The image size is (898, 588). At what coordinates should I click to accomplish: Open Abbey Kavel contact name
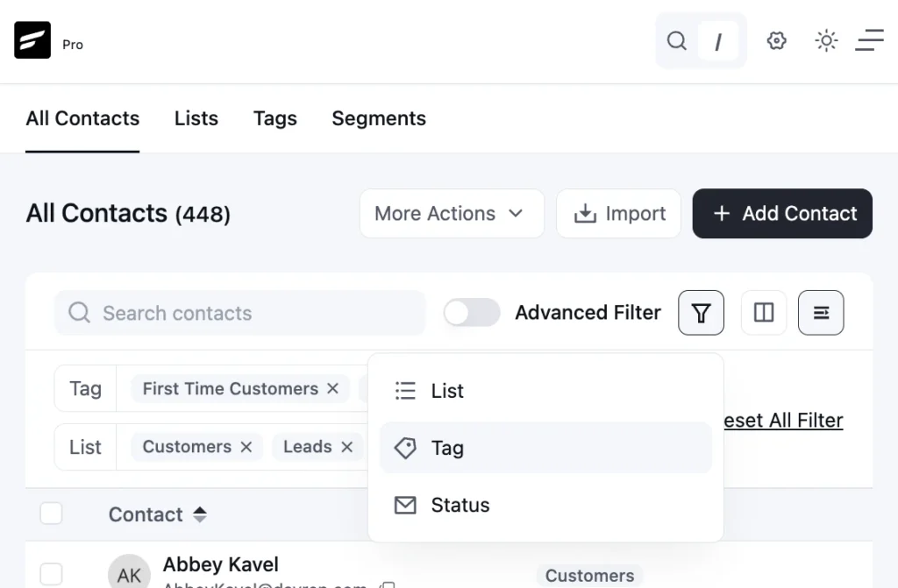tap(220, 564)
